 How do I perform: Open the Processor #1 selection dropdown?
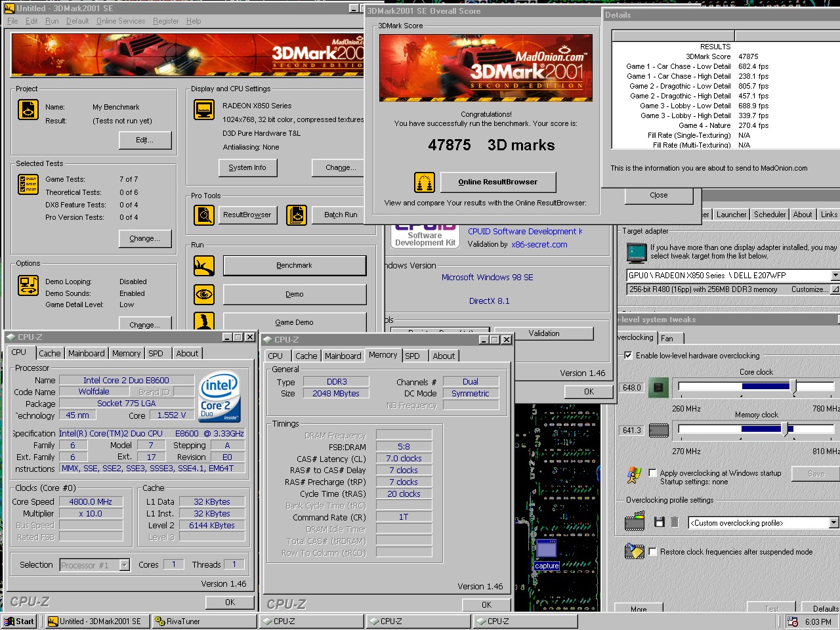(124, 564)
